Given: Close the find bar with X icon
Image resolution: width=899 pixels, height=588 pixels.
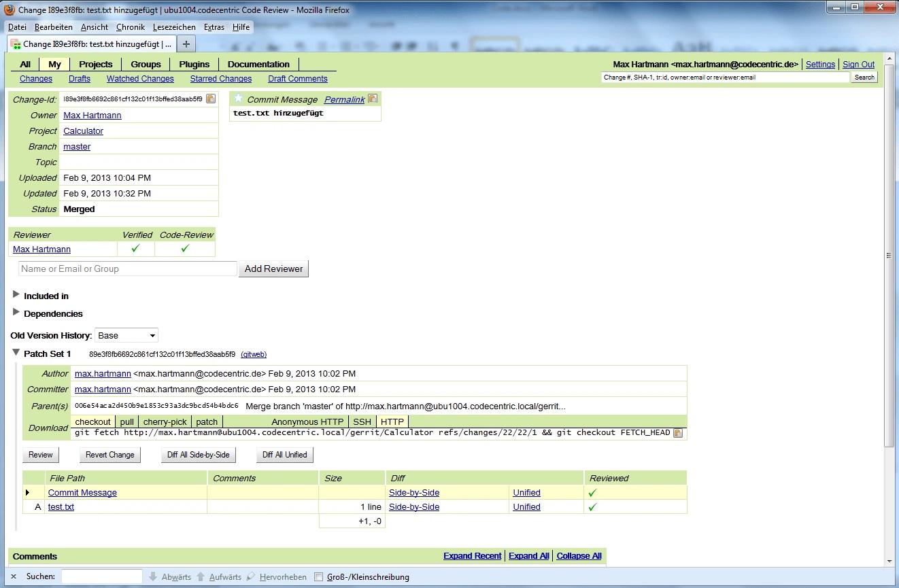Looking at the screenshot, I should click(x=14, y=576).
